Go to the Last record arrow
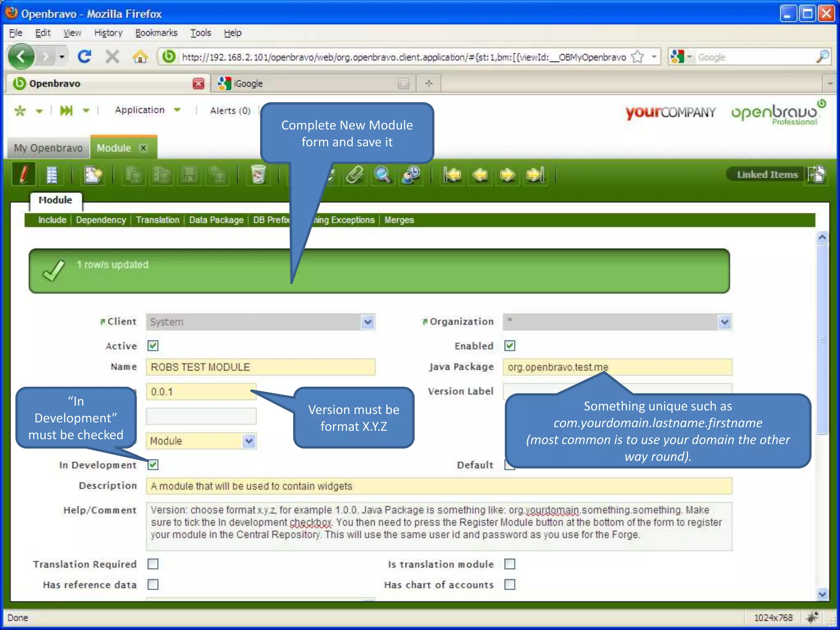The height and width of the screenshot is (630, 840). pyautogui.click(x=535, y=175)
